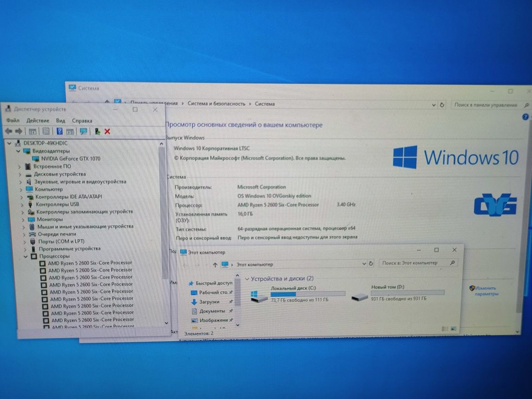This screenshot has width=532, height=399.
Task: Click the Explorer sidebar scrollbar down arrow
Action: pos(237,325)
